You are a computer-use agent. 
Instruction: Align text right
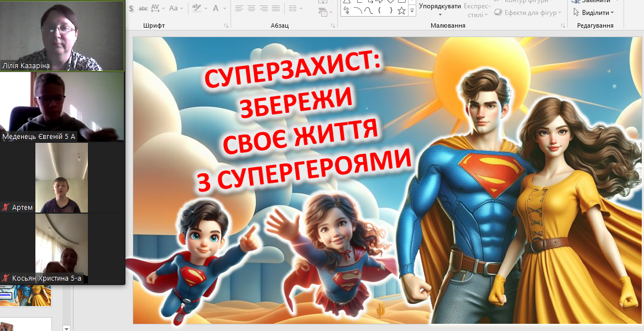tap(264, 8)
